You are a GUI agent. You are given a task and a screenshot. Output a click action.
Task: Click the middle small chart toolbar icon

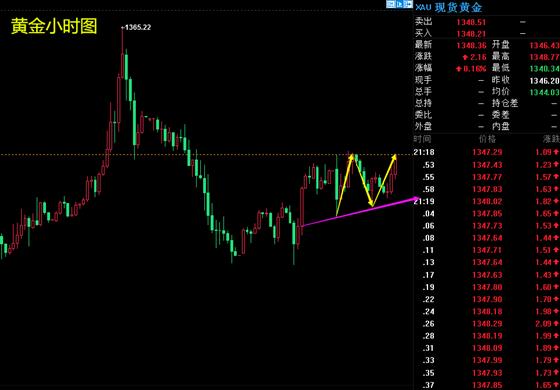pyautogui.click(x=400, y=4)
